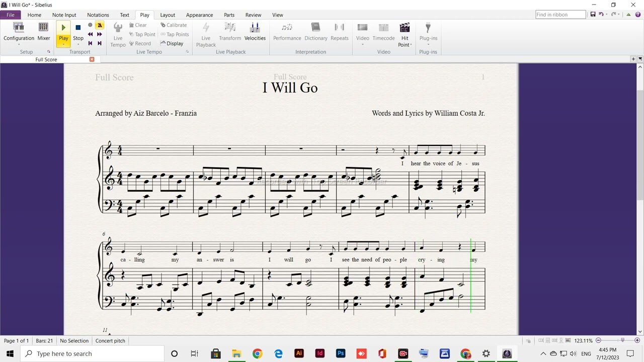Open Transform Live Playback
Image resolution: width=644 pixels, height=362 pixels.
coord(230,31)
